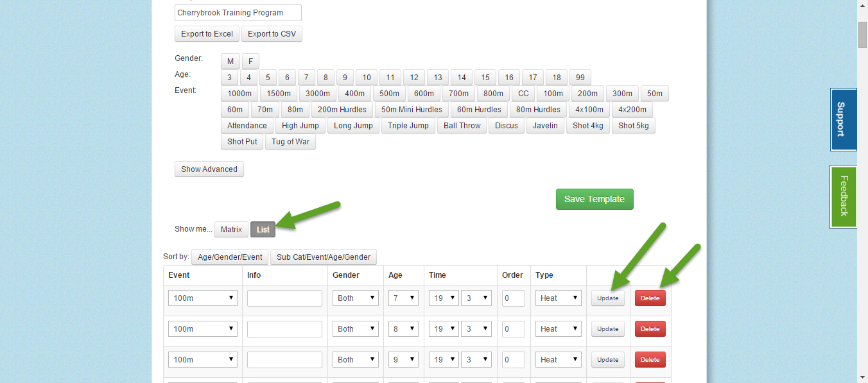The image size is (868, 383).
Task: Select the Javelin event button
Action: point(546,126)
